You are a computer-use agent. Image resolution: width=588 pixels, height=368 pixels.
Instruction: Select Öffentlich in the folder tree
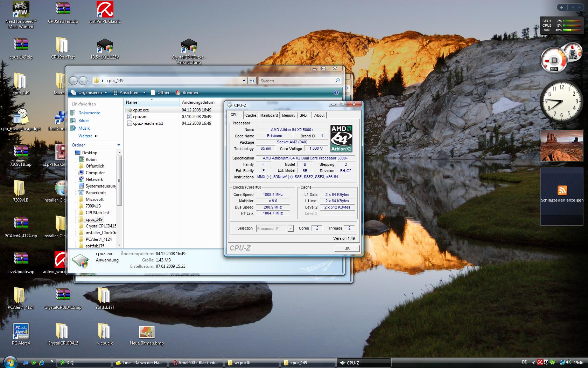[x=91, y=166]
